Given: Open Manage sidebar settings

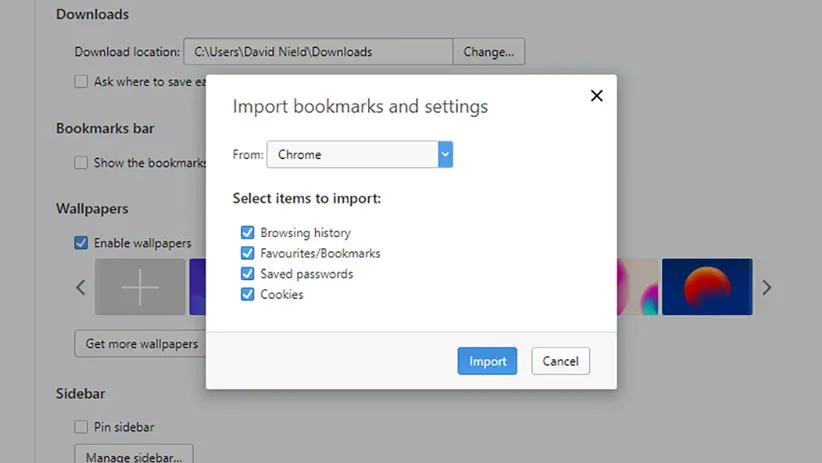Looking at the screenshot, I should click(133, 455).
